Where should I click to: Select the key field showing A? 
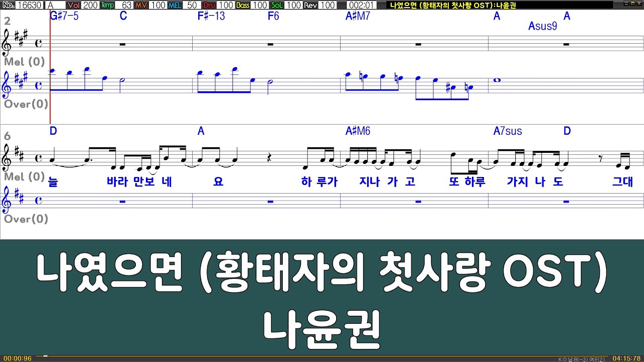[x=55, y=5]
